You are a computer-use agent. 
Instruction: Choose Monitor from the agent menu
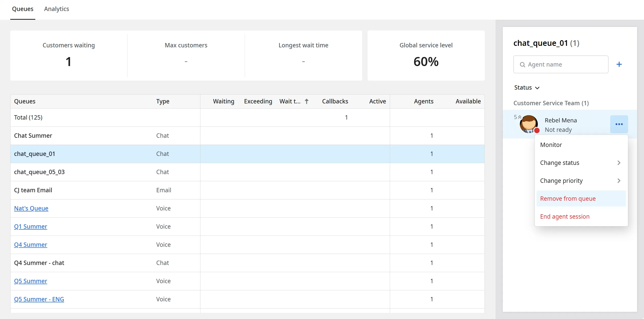(x=581, y=145)
